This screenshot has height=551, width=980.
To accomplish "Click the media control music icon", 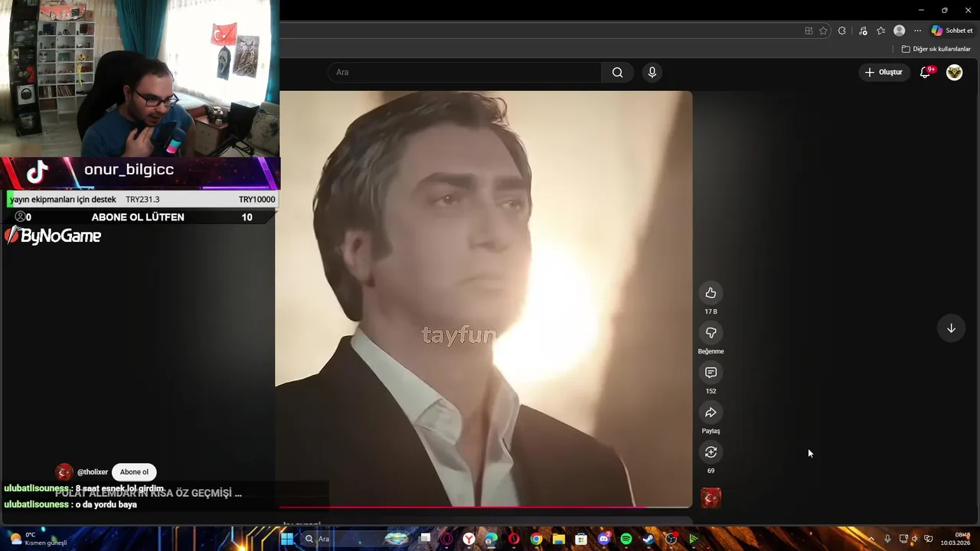I will (863, 31).
